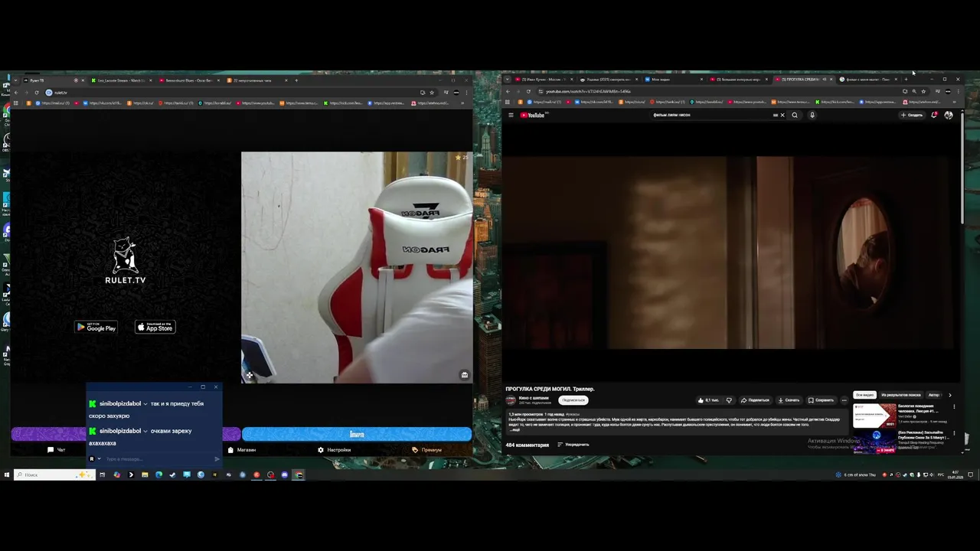
Task: Open the Настройки tab in rulet.tv
Action: click(x=335, y=450)
